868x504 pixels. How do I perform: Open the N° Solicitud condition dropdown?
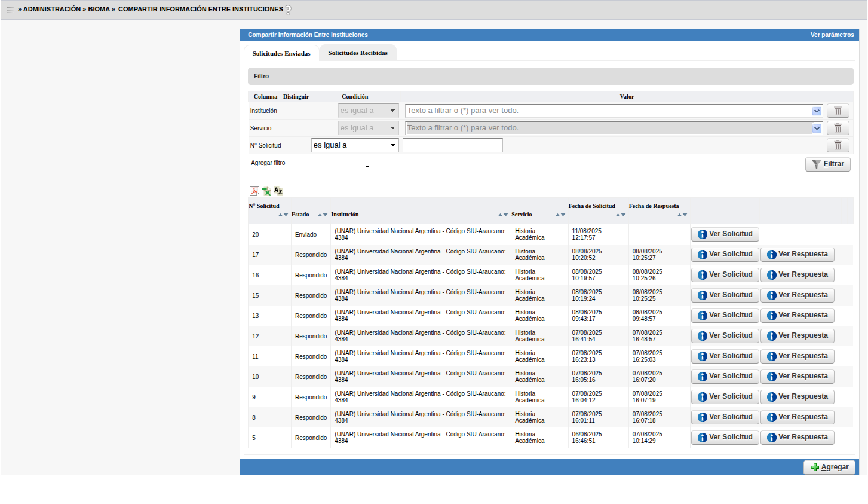tap(355, 145)
